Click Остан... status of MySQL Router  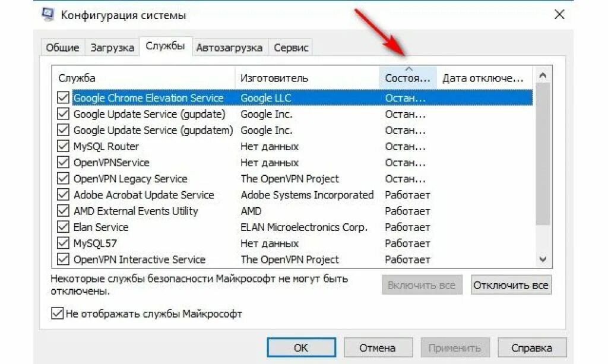tap(405, 147)
